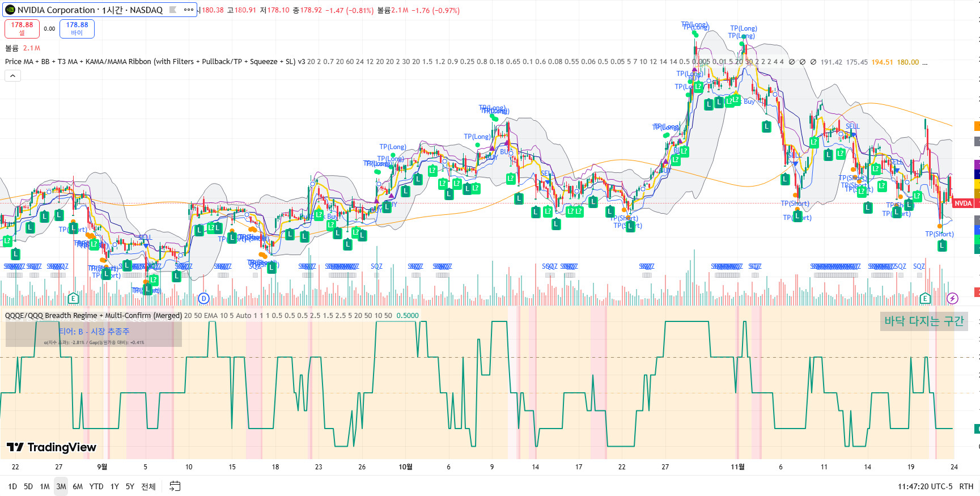Image resolution: width=980 pixels, height=496 pixels.
Task: Select the 5Y time range
Action: 130,486
